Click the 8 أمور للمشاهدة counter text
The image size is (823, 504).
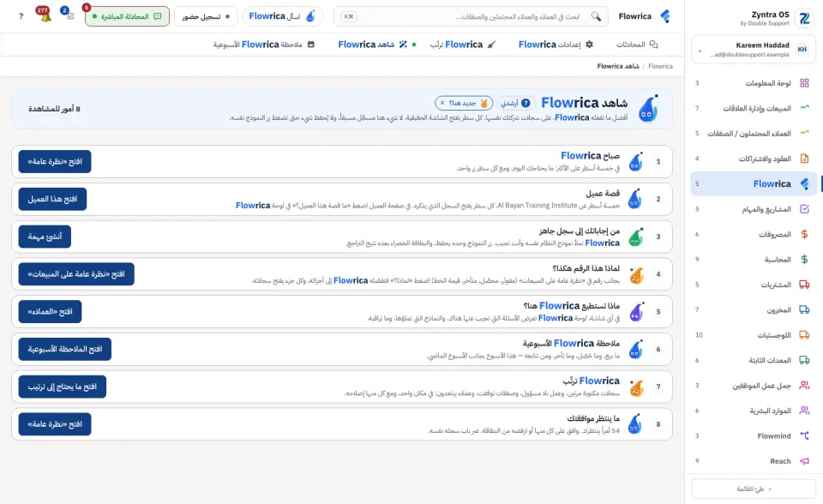[x=54, y=109]
